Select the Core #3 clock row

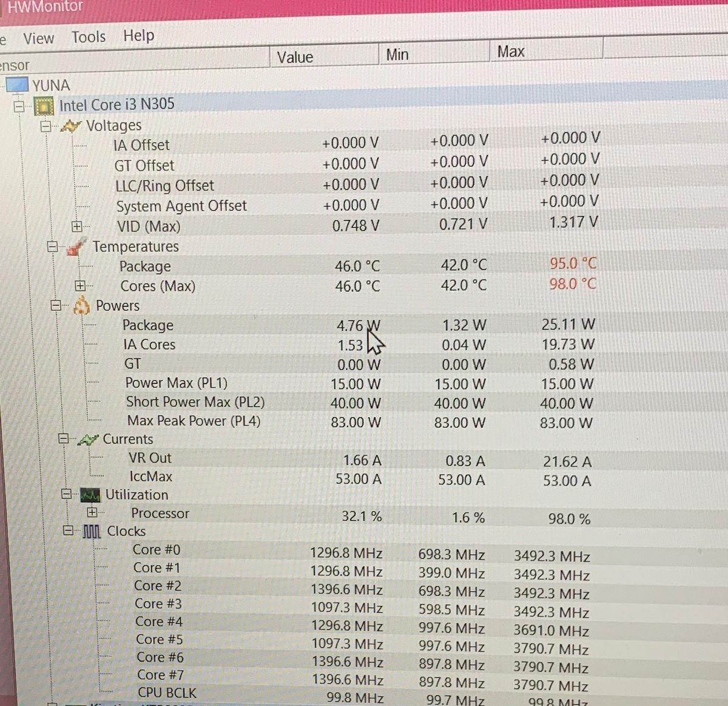click(158, 603)
